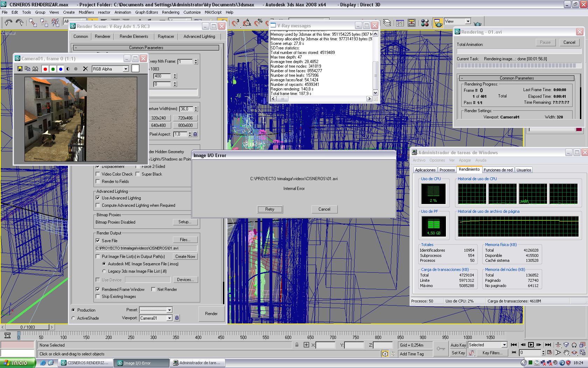Image resolution: width=588 pixels, height=368 pixels.
Task: Increase Aperture Width with spinner
Action: [x=196, y=108]
